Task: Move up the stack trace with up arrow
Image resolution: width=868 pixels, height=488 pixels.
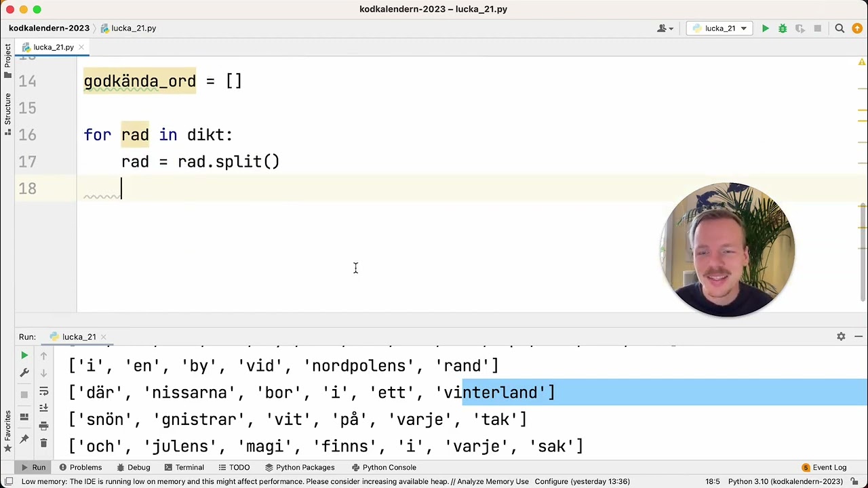Action: pyautogui.click(x=43, y=355)
